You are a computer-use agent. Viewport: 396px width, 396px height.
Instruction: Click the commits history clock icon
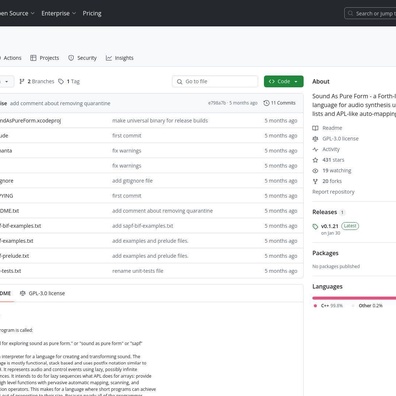(x=266, y=103)
